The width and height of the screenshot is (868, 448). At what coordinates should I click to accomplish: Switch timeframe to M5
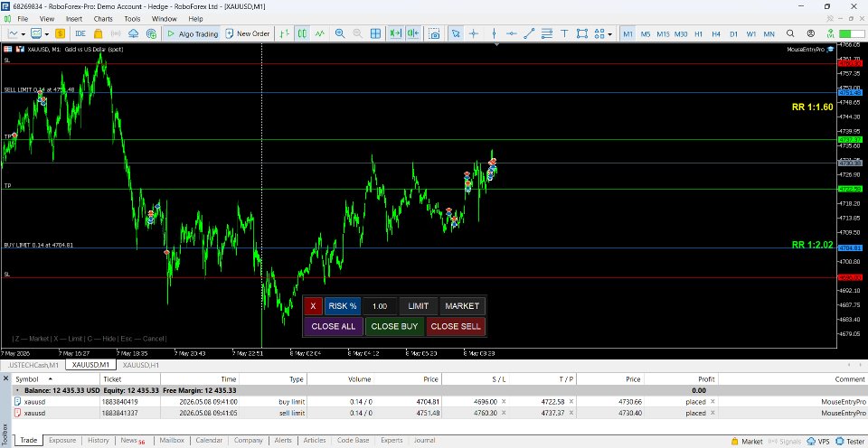[x=646, y=33]
